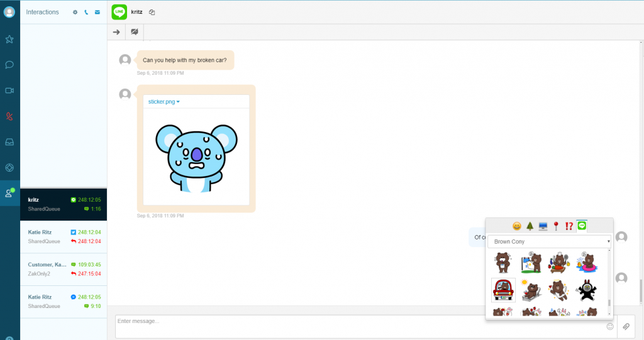The height and width of the screenshot is (340, 644).
Task: Select the pin places emoji tab
Action: click(556, 226)
